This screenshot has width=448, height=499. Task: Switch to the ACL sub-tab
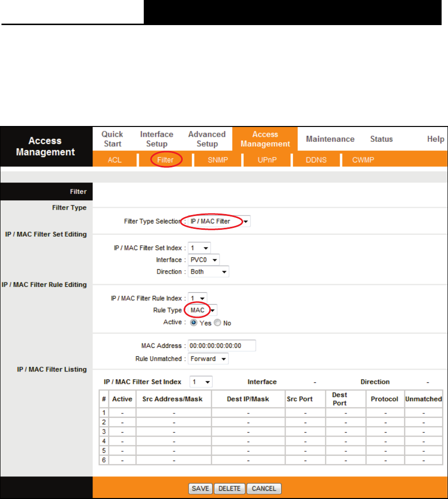(x=115, y=160)
